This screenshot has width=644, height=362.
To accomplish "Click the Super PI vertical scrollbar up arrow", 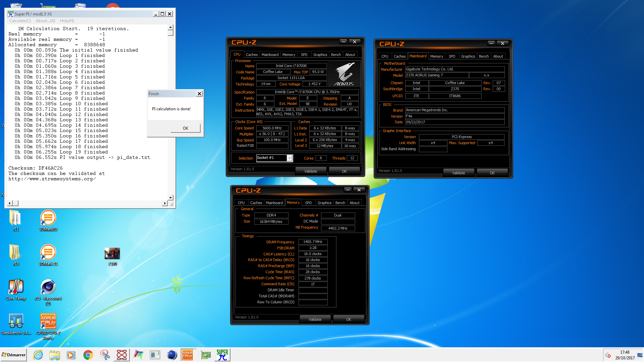I will [170, 27].
